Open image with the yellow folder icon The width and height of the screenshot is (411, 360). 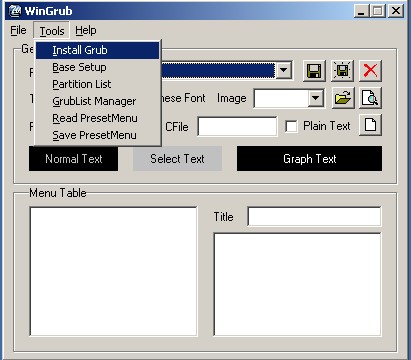pyautogui.click(x=343, y=98)
